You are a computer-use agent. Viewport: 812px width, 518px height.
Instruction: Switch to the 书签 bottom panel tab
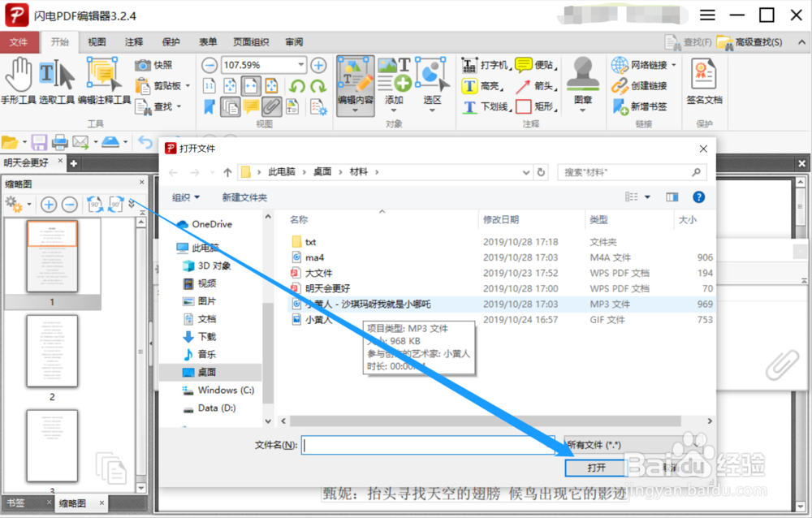tap(16, 503)
